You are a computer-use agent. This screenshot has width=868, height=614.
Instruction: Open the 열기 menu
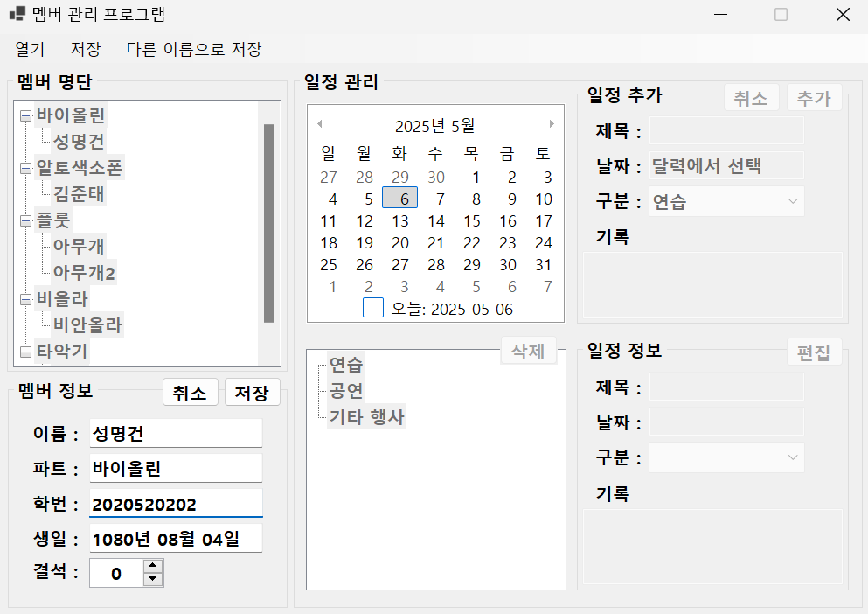coord(30,49)
